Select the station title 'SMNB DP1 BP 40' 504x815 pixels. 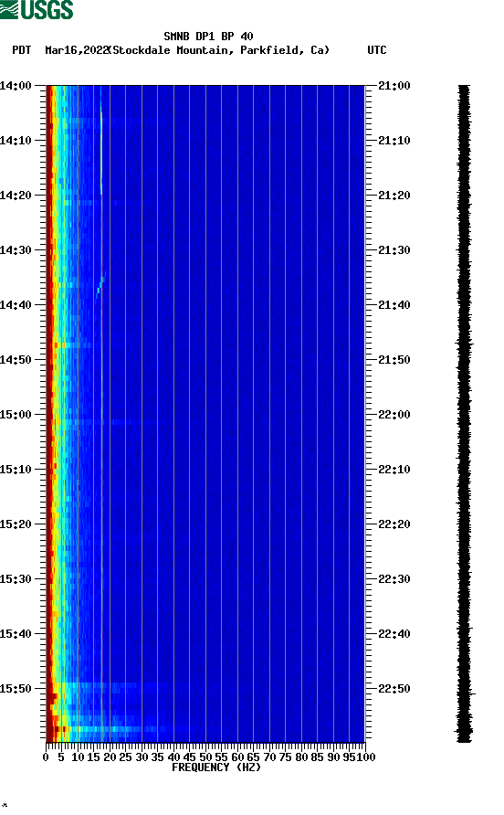point(208,37)
